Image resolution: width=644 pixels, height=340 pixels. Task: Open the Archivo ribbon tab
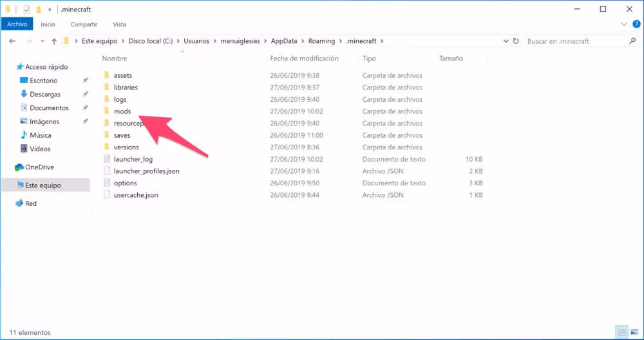coord(17,24)
